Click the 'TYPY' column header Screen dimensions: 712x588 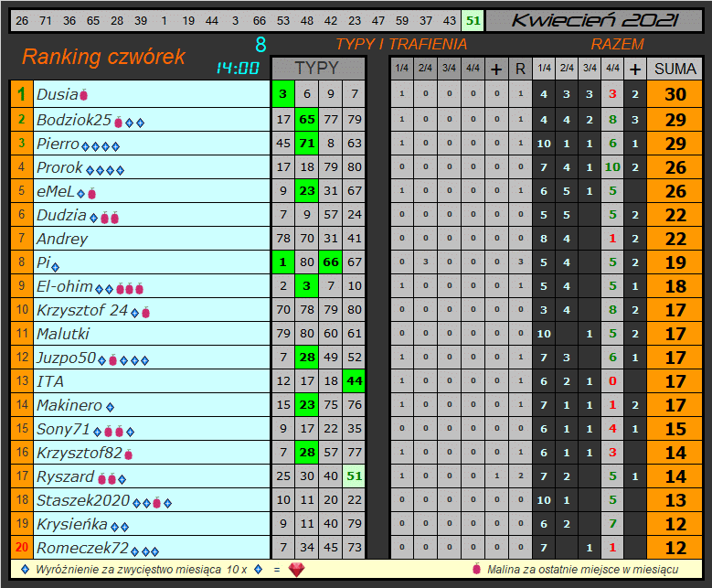317,69
